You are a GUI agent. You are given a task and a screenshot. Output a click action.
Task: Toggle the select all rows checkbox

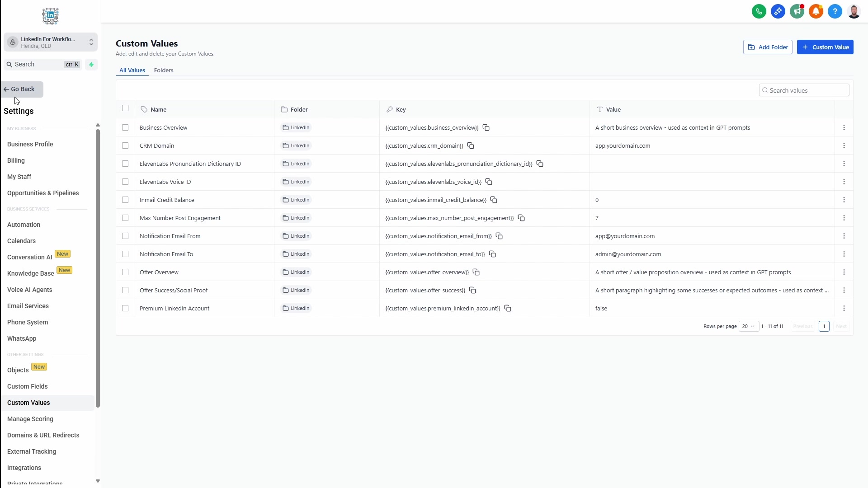[125, 108]
